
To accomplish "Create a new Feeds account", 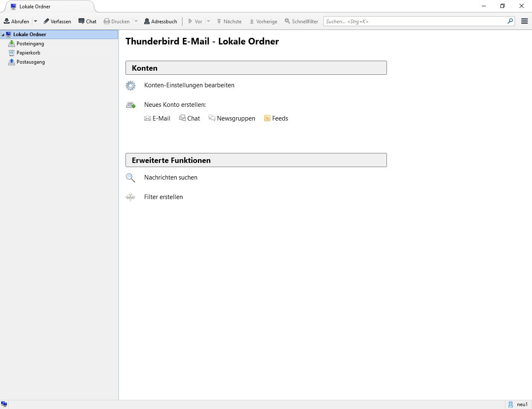I will coord(280,118).
